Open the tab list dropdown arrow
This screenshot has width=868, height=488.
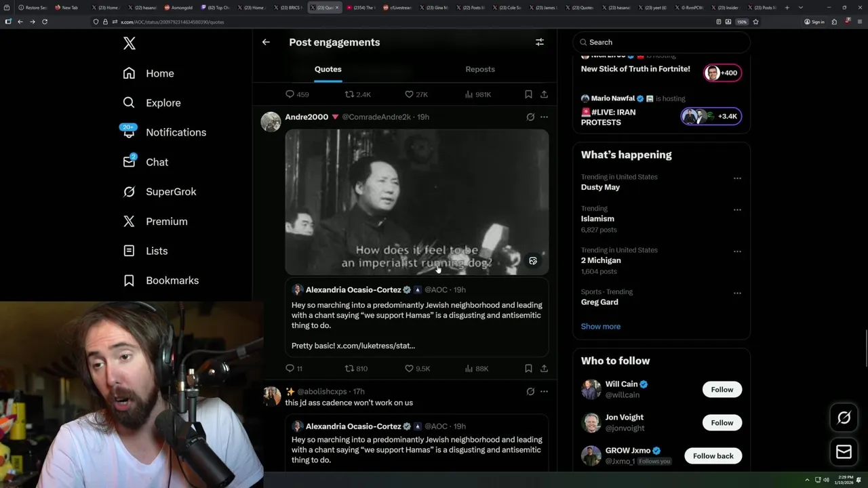[x=801, y=7]
